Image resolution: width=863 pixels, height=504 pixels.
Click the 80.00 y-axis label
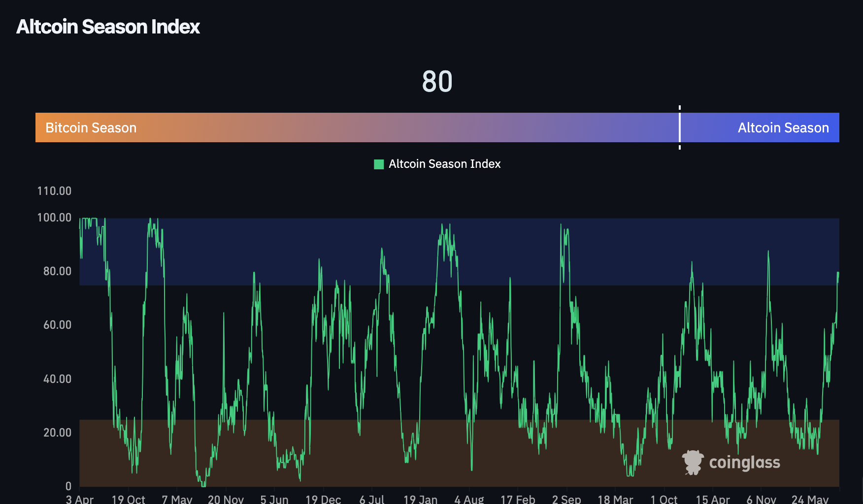pos(57,271)
